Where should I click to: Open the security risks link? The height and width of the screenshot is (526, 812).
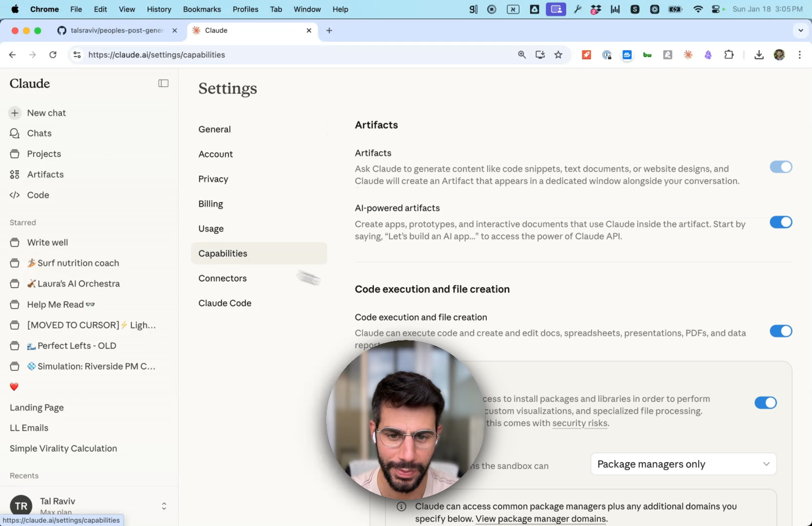[x=579, y=423]
